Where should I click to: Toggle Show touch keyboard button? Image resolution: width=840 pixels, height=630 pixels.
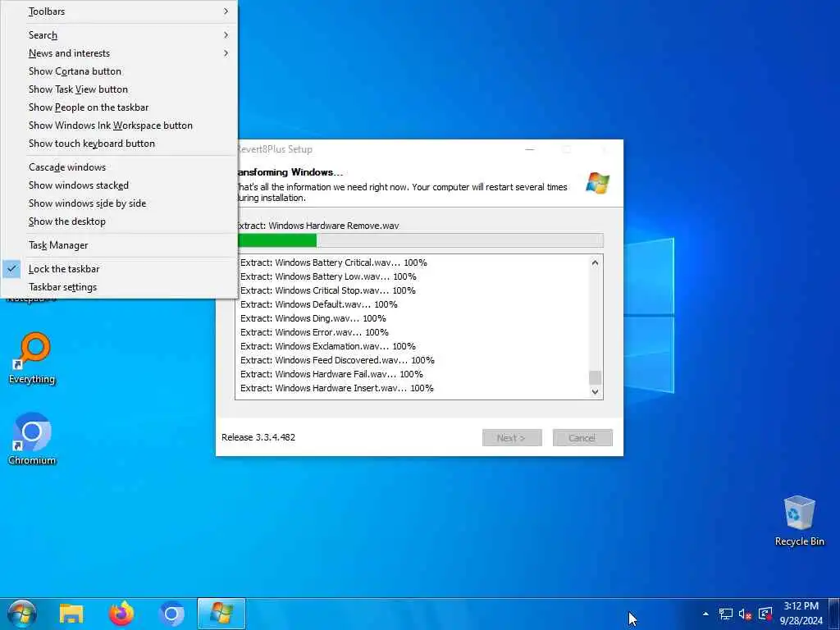tap(120, 144)
